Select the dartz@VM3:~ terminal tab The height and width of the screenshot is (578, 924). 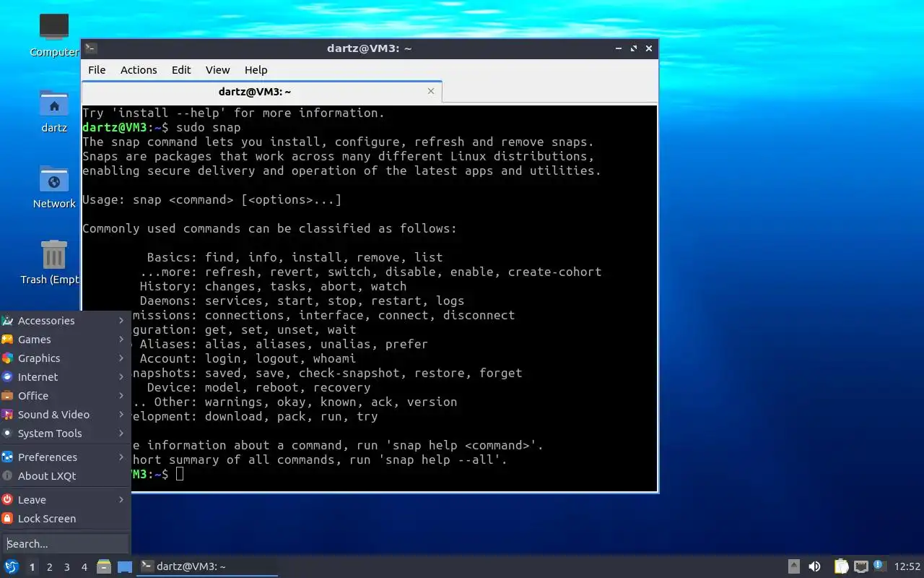coord(261,92)
